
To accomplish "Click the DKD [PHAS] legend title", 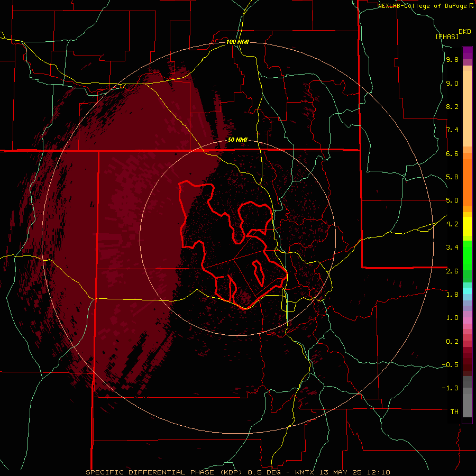I will click(453, 34).
